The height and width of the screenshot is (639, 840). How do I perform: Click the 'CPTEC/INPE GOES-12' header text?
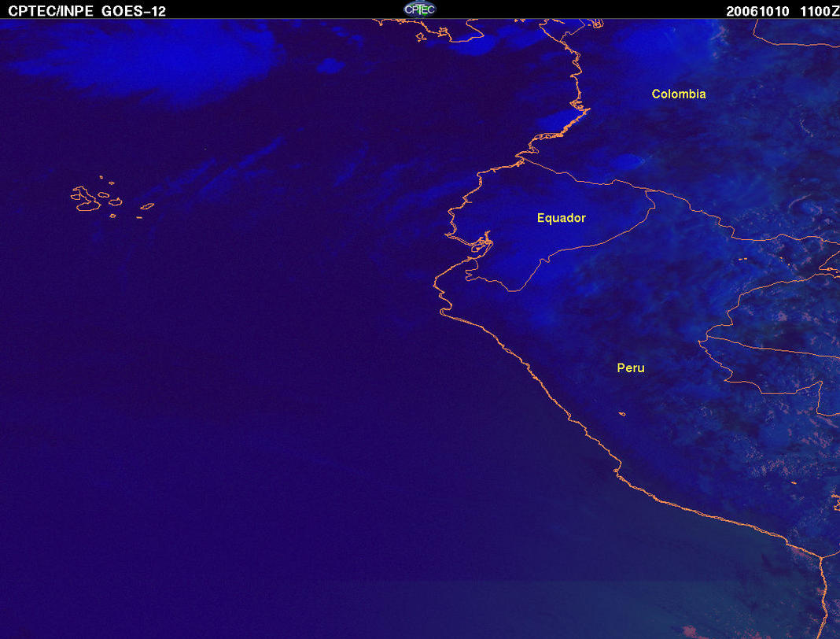87,11
